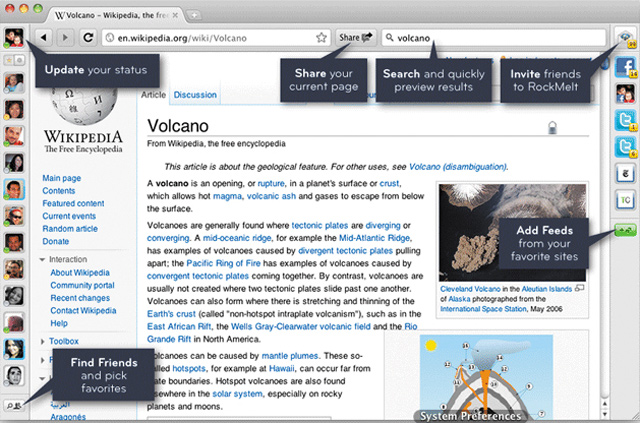Open the Random article link

pos(70,229)
